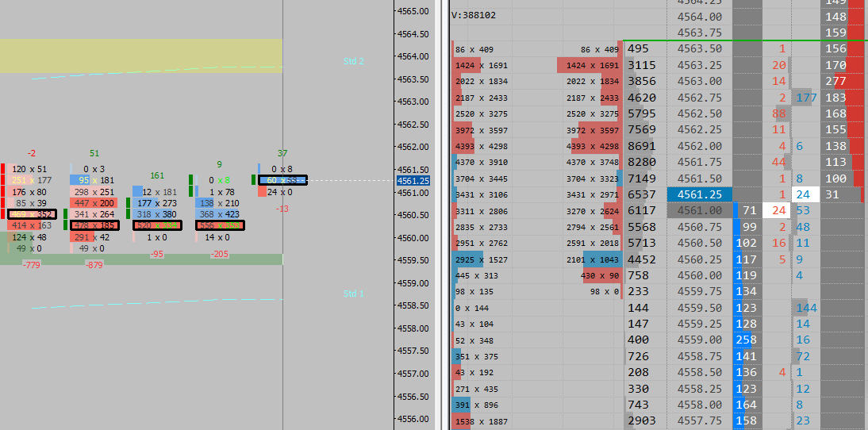
Task: Click the 8691 total volume cell
Action: (645, 146)
